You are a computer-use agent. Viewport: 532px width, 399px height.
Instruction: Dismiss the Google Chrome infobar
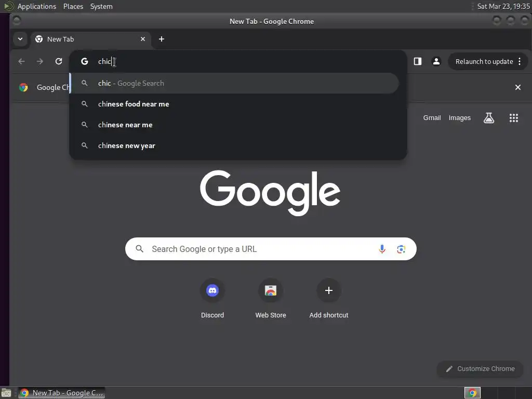pos(518,87)
